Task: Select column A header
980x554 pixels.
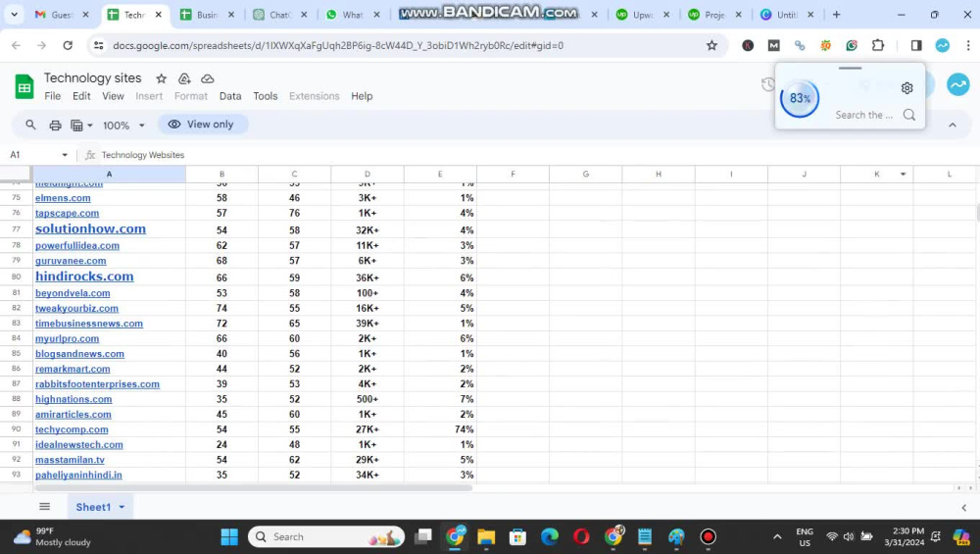Action: click(x=109, y=174)
